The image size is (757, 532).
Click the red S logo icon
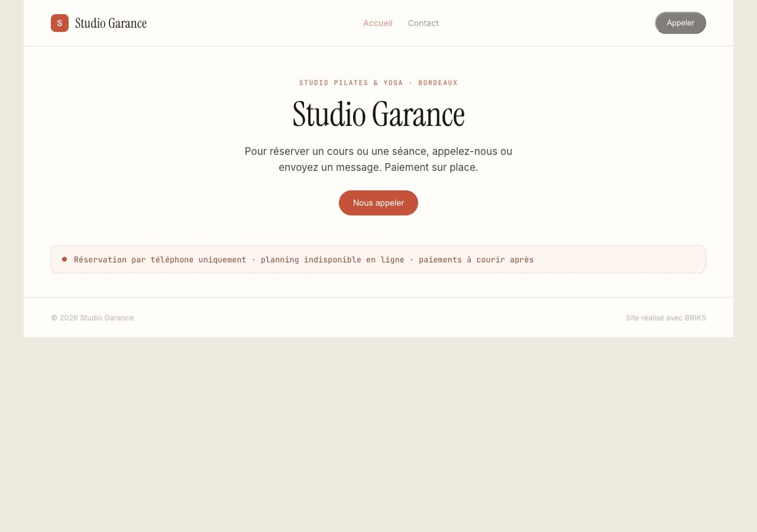pyautogui.click(x=60, y=23)
